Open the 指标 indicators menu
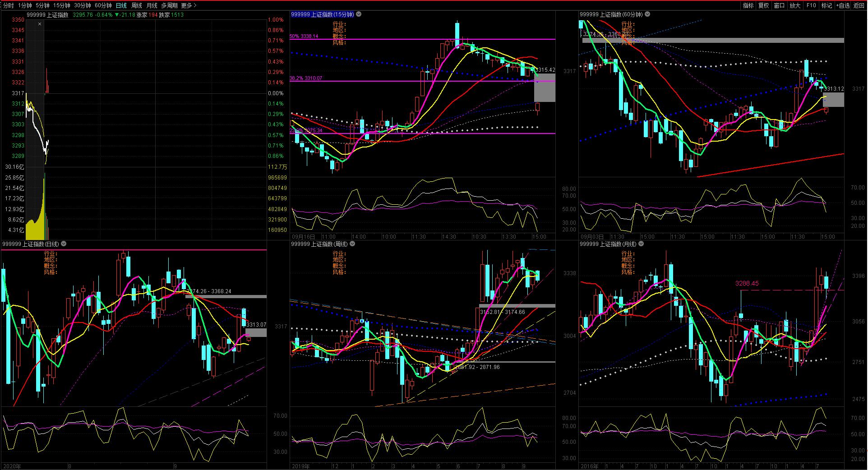The width and height of the screenshot is (868, 470). coord(748,5)
